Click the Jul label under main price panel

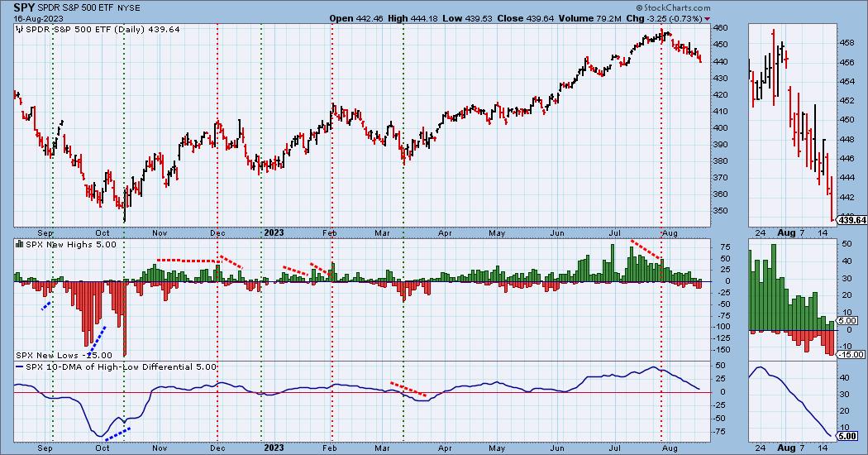615,232
